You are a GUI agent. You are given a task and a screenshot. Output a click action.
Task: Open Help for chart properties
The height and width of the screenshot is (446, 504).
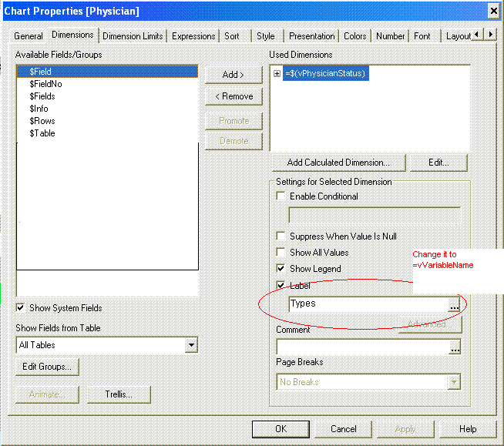click(468, 429)
